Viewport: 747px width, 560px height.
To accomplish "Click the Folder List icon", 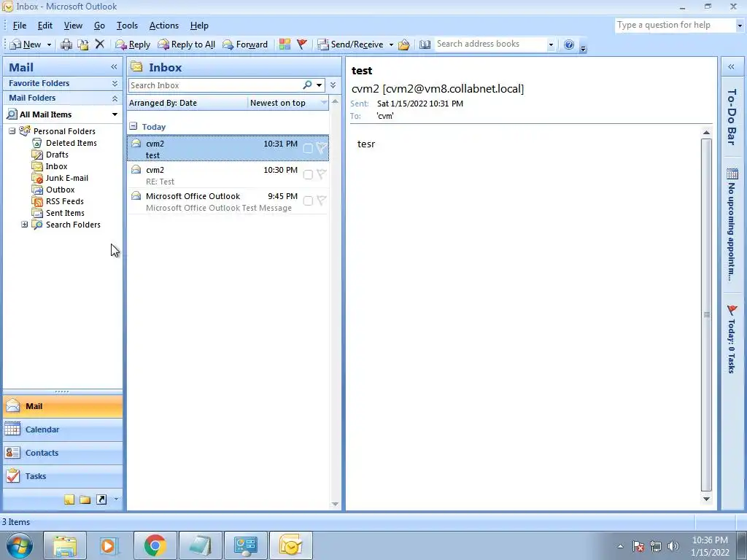I will [85, 499].
